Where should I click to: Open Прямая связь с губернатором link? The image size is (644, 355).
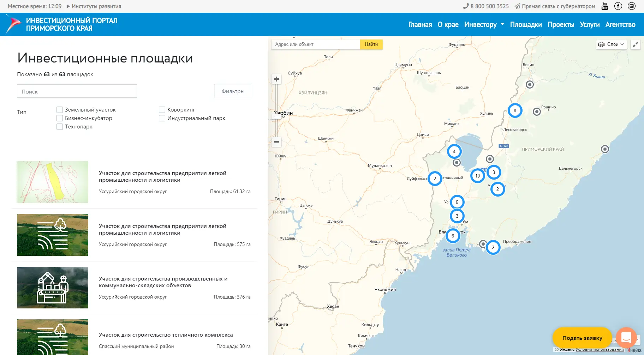pyautogui.click(x=559, y=6)
